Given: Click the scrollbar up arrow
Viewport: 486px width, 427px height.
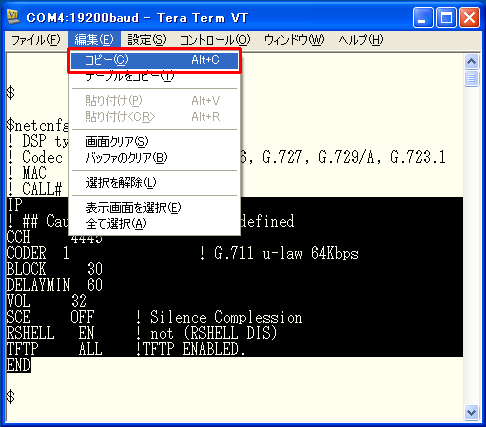Looking at the screenshot, I should [471, 61].
